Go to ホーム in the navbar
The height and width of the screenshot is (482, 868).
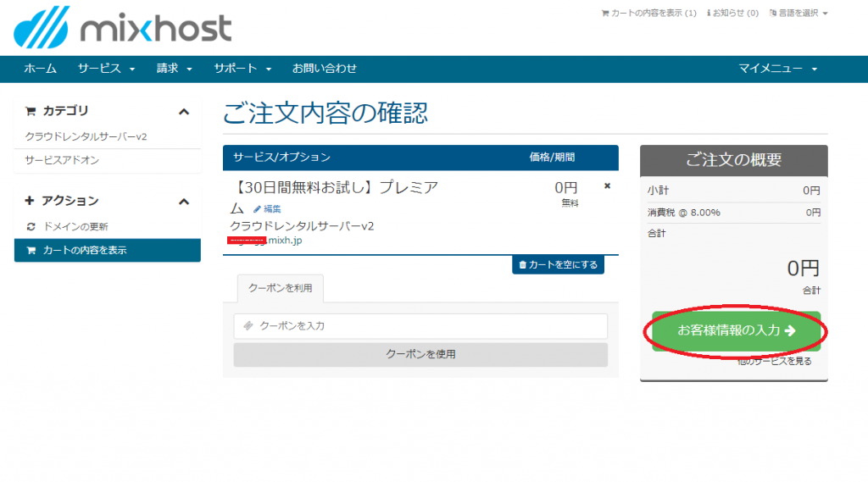click(40, 69)
